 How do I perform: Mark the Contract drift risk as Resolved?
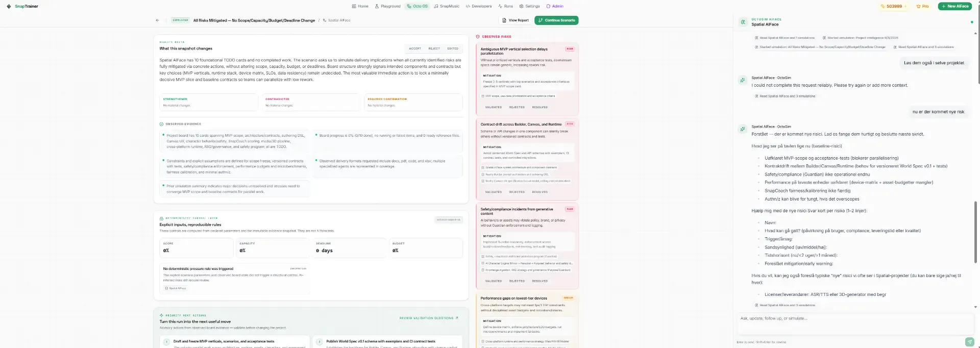point(540,192)
